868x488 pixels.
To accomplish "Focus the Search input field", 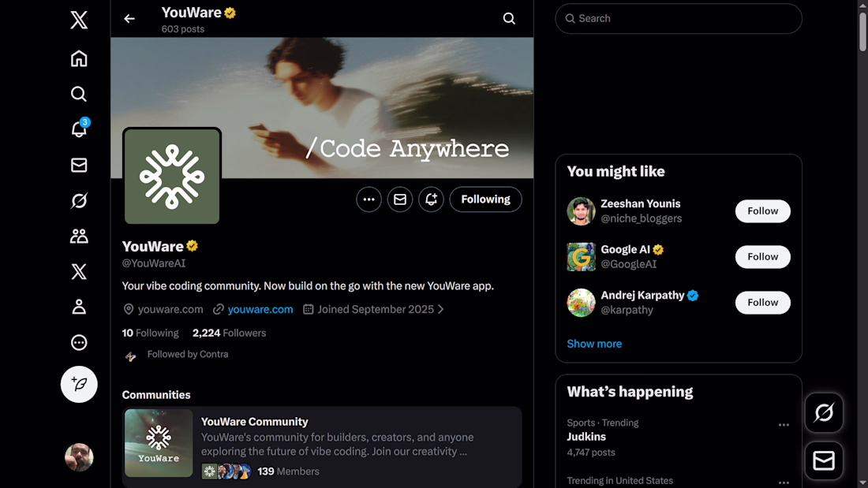I will click(678, 19).
